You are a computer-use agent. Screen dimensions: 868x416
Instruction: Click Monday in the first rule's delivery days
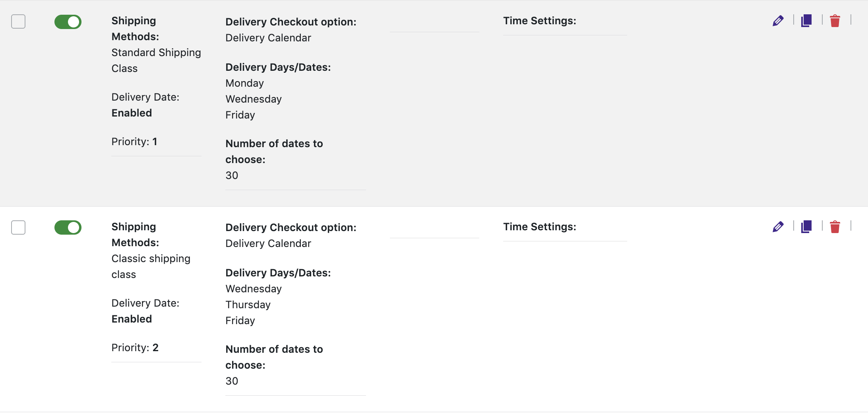(244, 83)
